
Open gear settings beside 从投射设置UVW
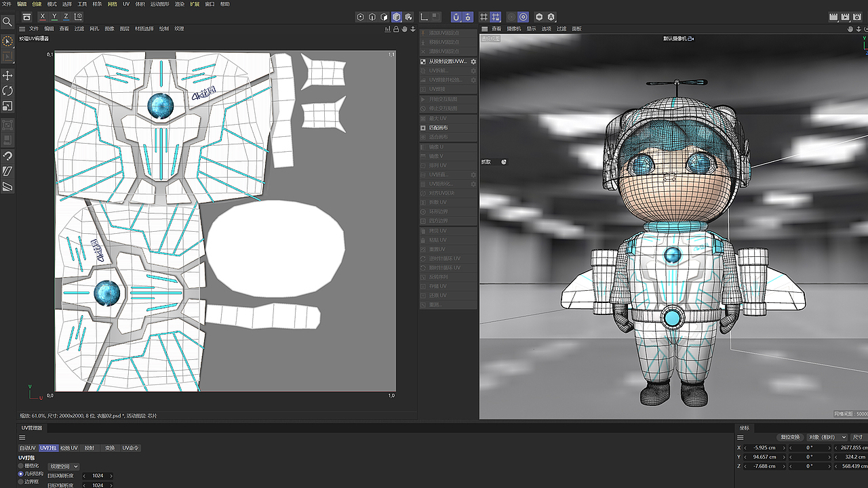tap(473, 61)
